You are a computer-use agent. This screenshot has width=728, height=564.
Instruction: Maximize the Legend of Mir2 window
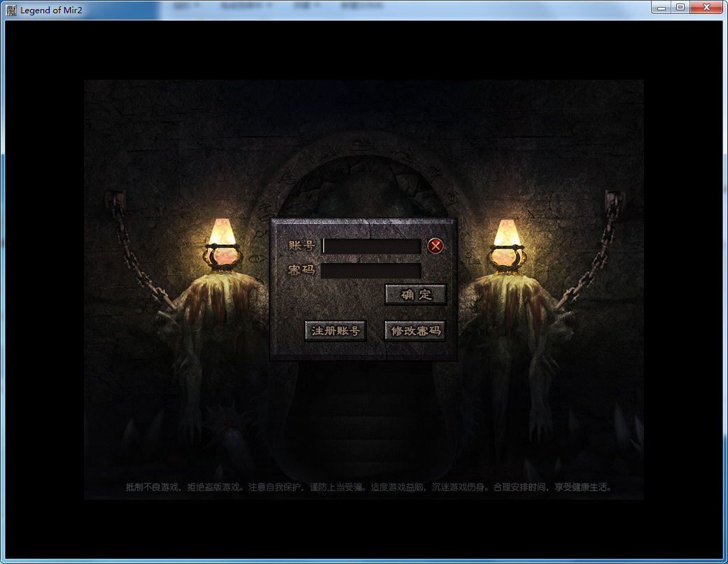(x=680, y=8)
